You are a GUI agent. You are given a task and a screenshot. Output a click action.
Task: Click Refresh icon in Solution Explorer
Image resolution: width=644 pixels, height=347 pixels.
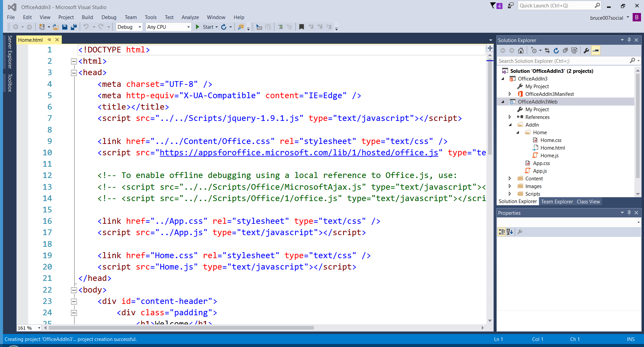556,50
